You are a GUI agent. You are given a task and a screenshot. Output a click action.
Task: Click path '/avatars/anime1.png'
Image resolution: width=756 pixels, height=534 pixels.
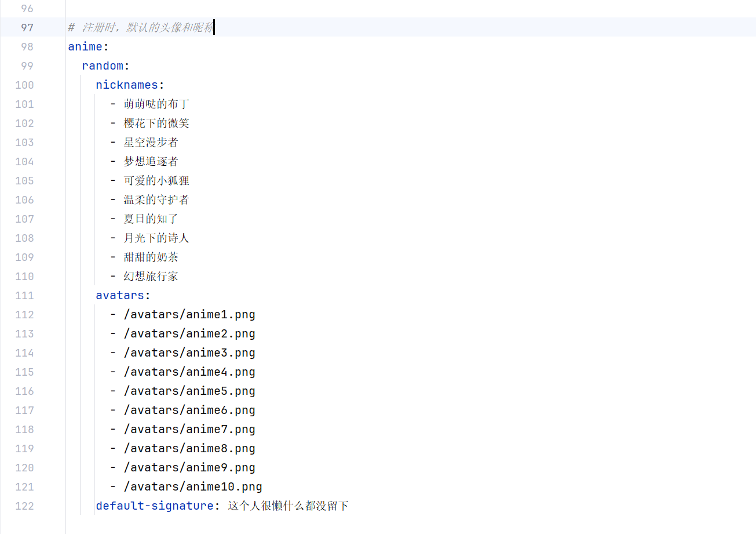tap(189, 314)
